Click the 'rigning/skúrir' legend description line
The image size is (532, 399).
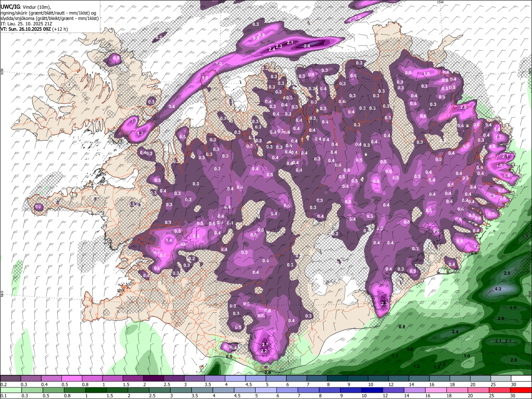[48, 13]
